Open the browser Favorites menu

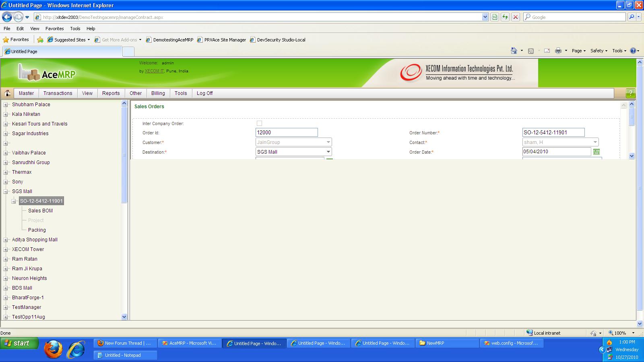(x=54, y=29)
